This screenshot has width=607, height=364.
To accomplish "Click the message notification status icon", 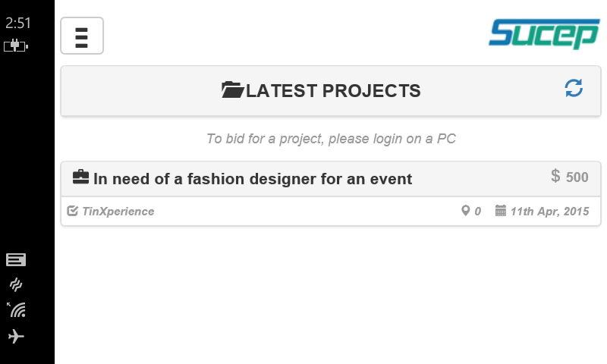I will coord(16,260).
